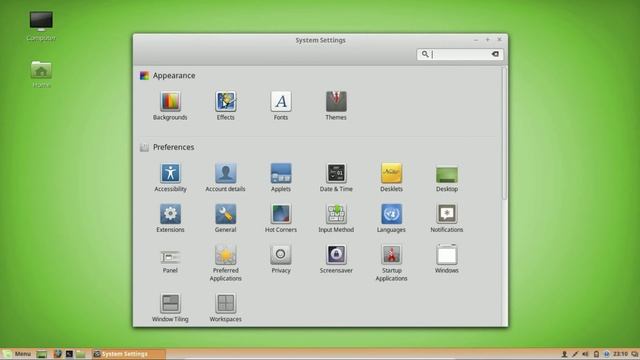Click the network icon in tray
Viewport: 640px width, 360px height.
(575, 354)
